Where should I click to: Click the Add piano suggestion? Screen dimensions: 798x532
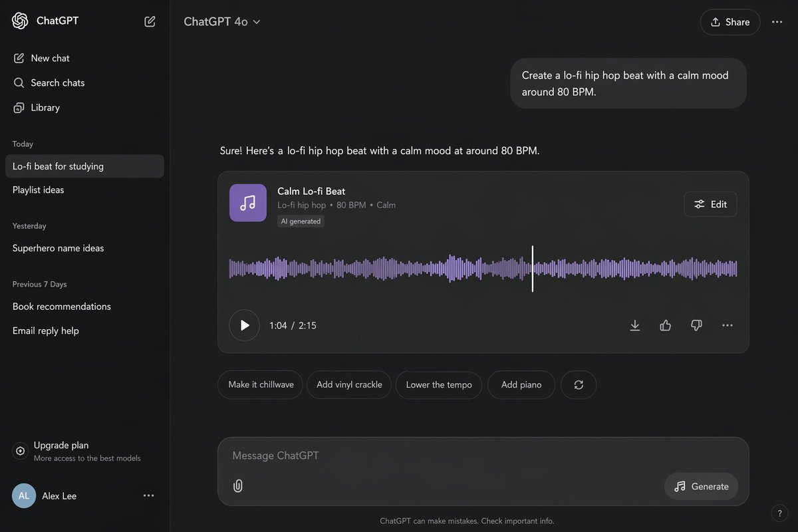tap(521, 384)
